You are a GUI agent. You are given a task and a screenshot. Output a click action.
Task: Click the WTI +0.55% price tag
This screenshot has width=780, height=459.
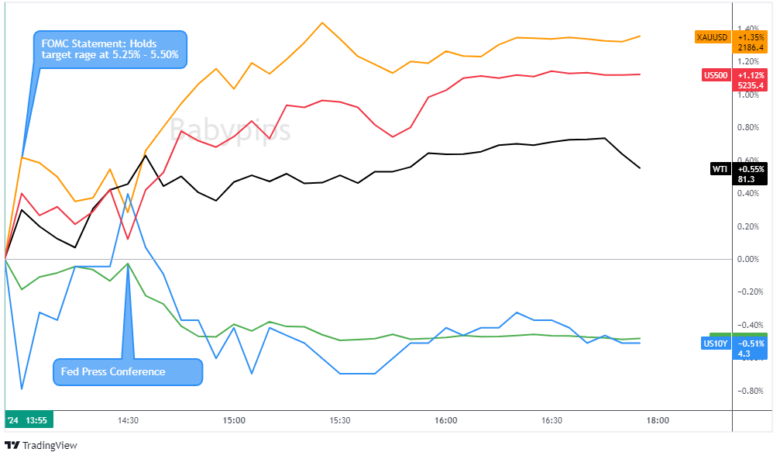tap(751, 174)
